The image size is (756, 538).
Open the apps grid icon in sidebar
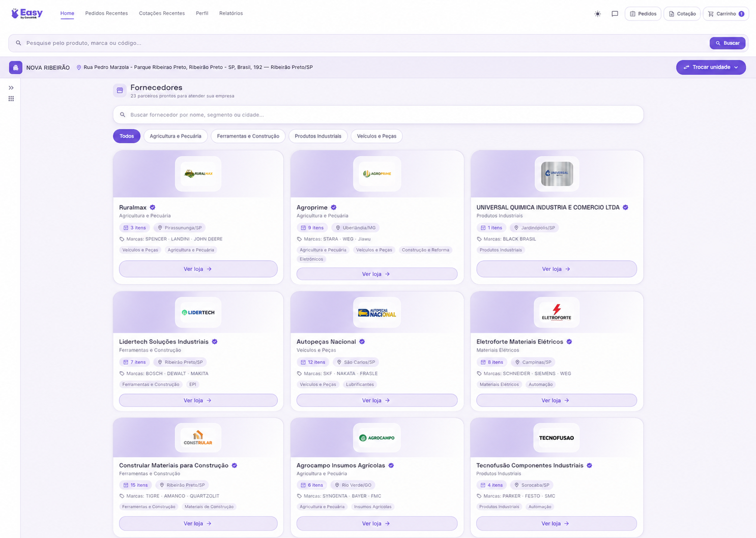pos(11,99)
